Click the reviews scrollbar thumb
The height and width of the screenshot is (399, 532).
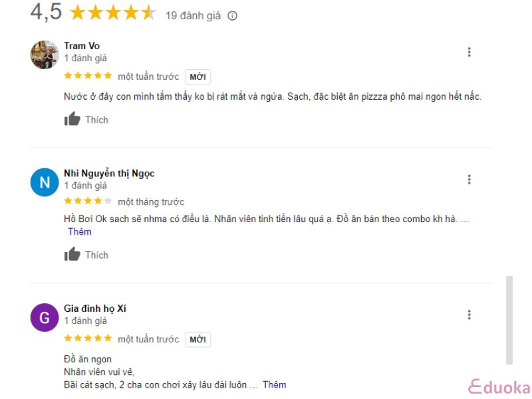[x=509, y=321]
